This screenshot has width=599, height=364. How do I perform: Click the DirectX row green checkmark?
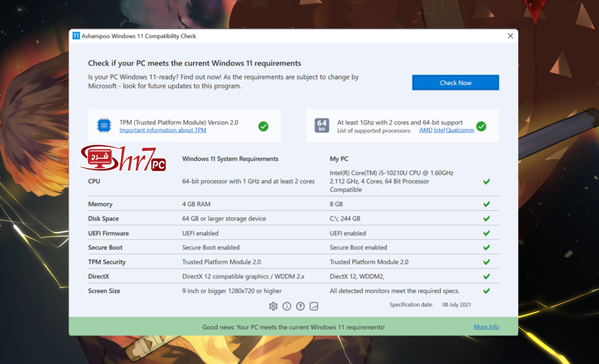point(487,276)
